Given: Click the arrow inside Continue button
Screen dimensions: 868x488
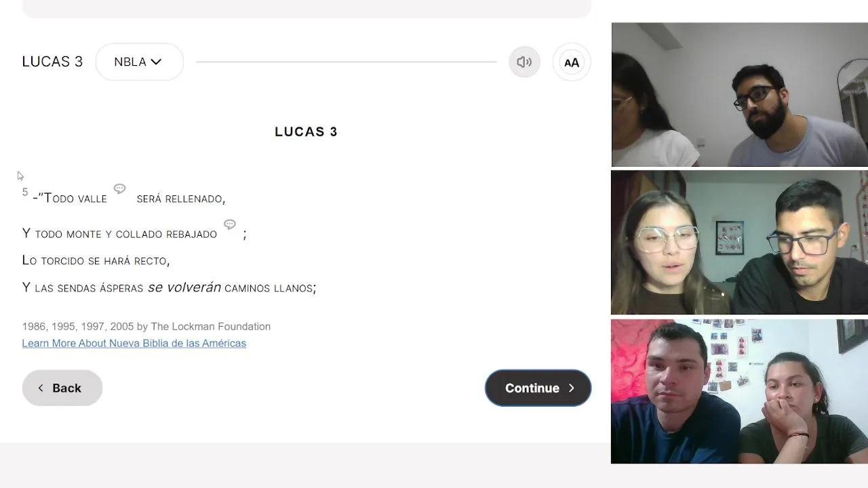Looking at the screenshot, I should pos(571,388).
